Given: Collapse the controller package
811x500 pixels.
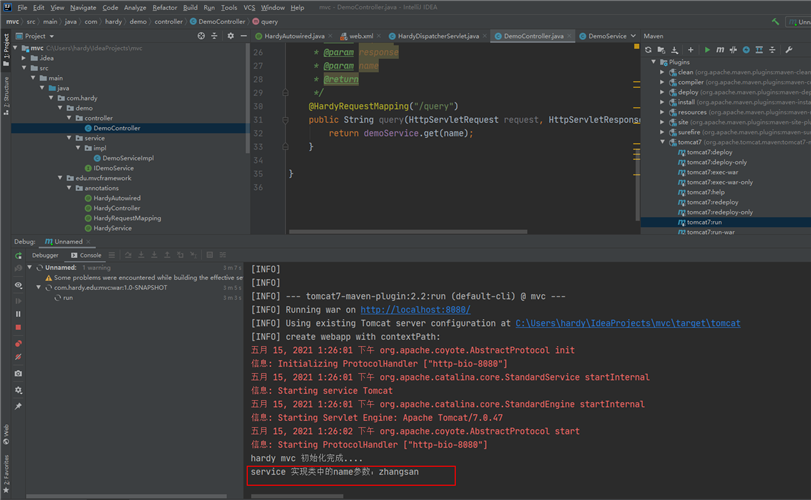Looking at the screenshot, I should pyautogui.click(x=69, y=118).
